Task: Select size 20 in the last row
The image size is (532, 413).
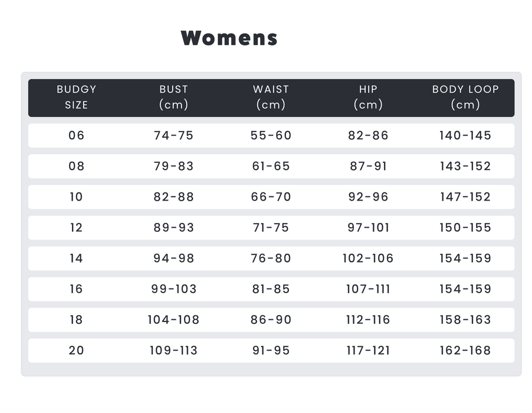Action: coord(76,350)
